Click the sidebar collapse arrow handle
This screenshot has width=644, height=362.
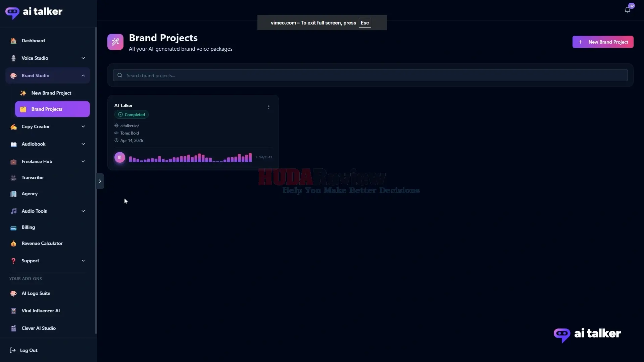[100, 181]
